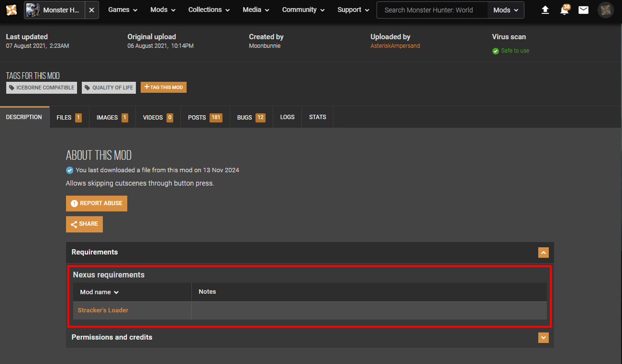Image resolution: width=622 pixels, height=364 pixels.
Task: Open the Stracker's Loader link
Action: [103, 310]
